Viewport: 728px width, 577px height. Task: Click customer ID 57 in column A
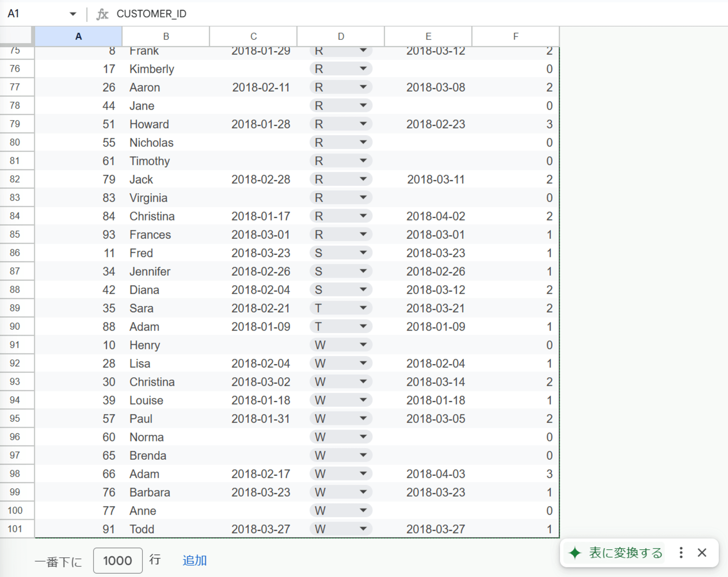coord(109,418)
